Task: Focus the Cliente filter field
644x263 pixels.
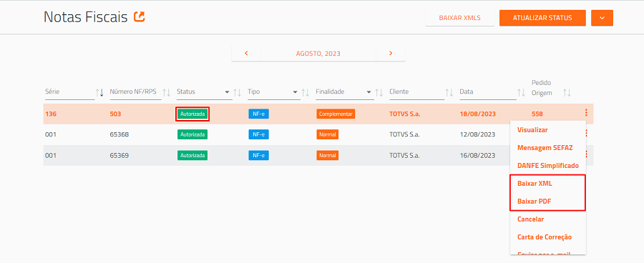Action: [417, 92]
